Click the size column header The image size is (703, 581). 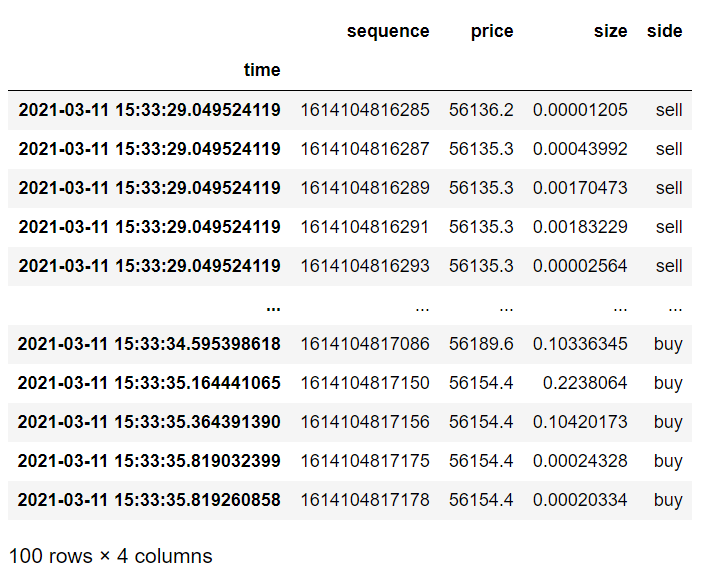tap(610, 31)
